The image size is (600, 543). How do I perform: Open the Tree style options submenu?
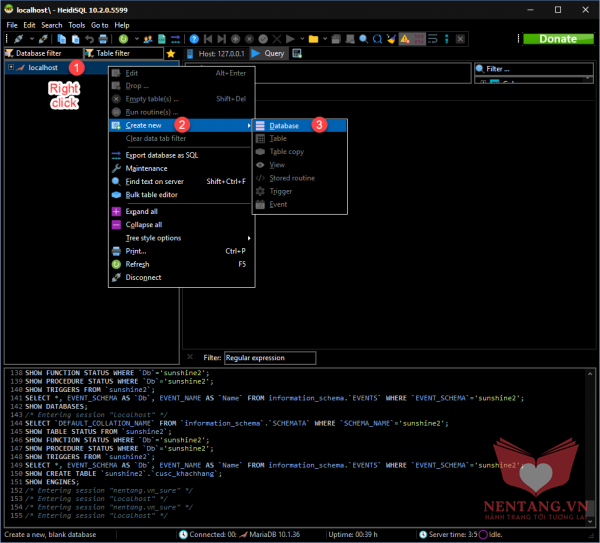coord(153,238)
